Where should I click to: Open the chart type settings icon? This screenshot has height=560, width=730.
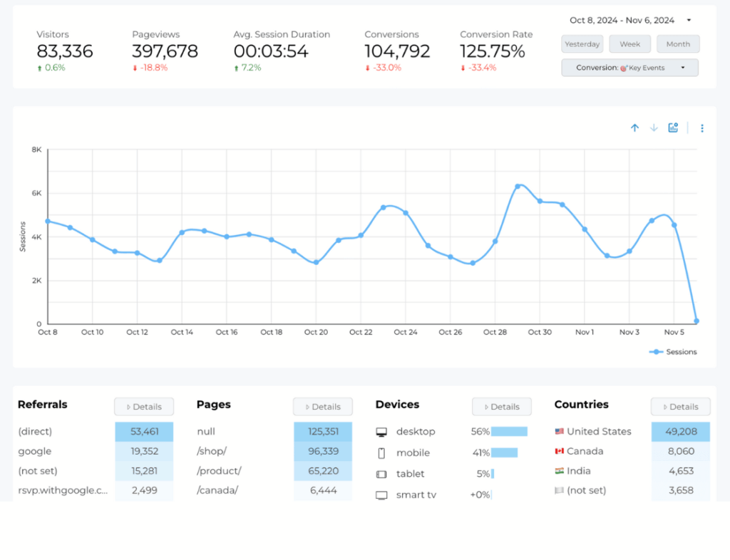click(x=673, y=128)
